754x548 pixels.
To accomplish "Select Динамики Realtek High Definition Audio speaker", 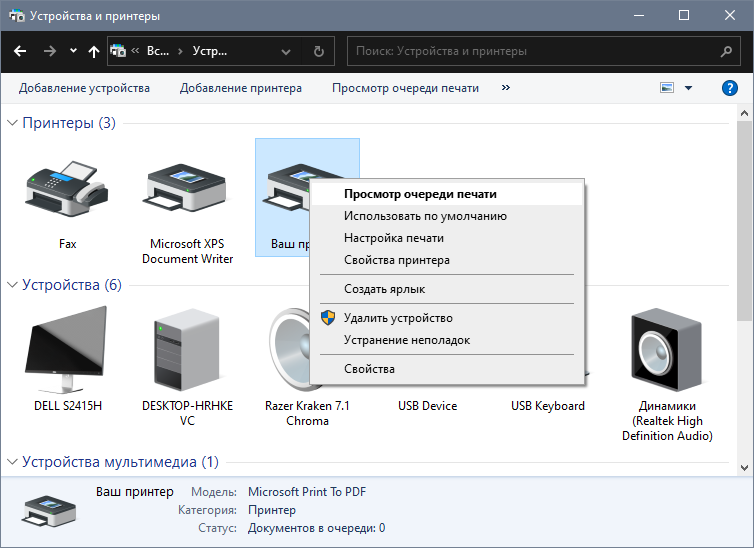I will (667, 349).
